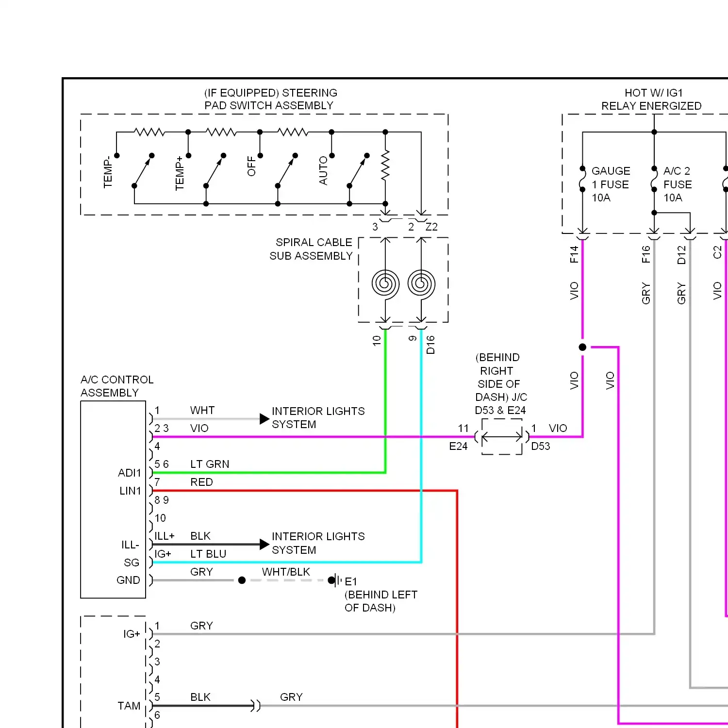Click the right spiral cable coil symbol
Viewport: 728px width, 728px height.
[x=421, y=284]
